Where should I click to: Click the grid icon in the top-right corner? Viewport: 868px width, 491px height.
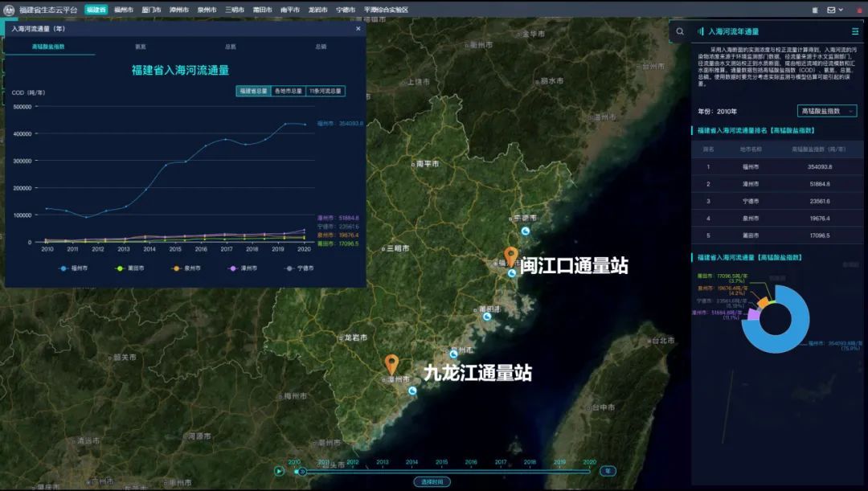coord(815,10)
